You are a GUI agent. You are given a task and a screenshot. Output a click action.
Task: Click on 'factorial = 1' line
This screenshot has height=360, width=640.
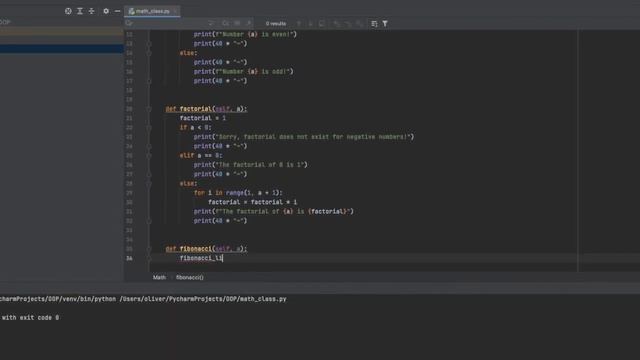click(202, 118)
